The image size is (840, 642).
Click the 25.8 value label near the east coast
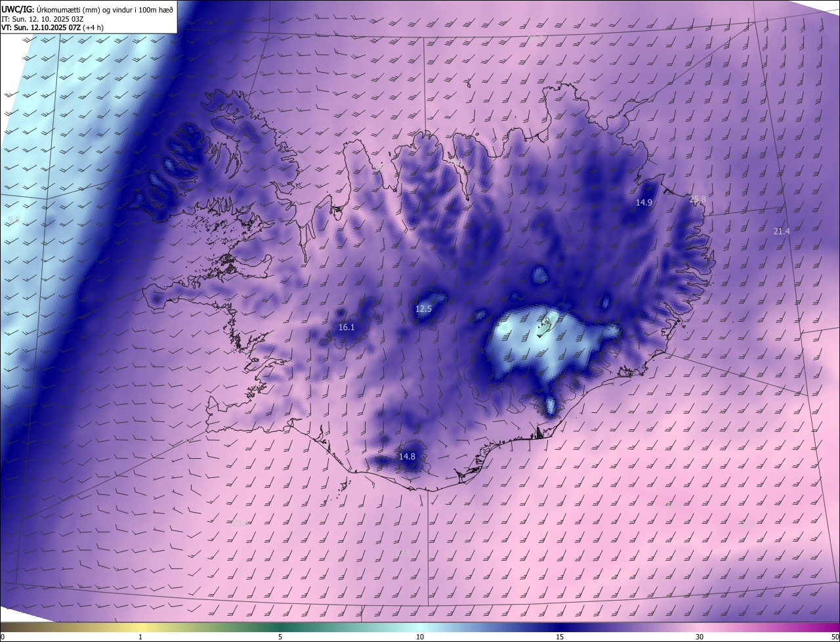(x=698, y=199)
